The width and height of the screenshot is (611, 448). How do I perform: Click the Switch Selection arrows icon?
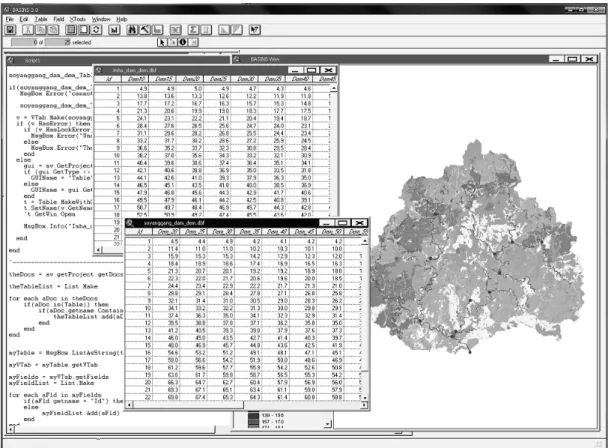pyautogui.click(x=97, y=30)
